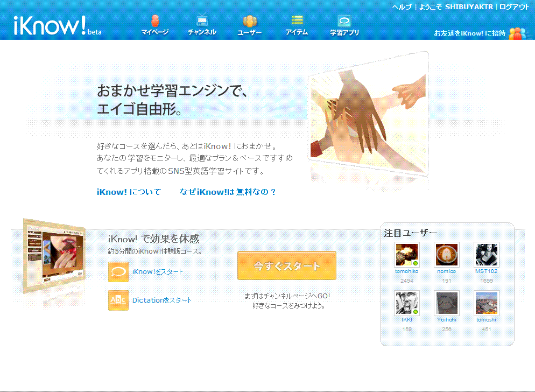
Task: Click the iKnow! beta logo
Action: pos(57,26)
